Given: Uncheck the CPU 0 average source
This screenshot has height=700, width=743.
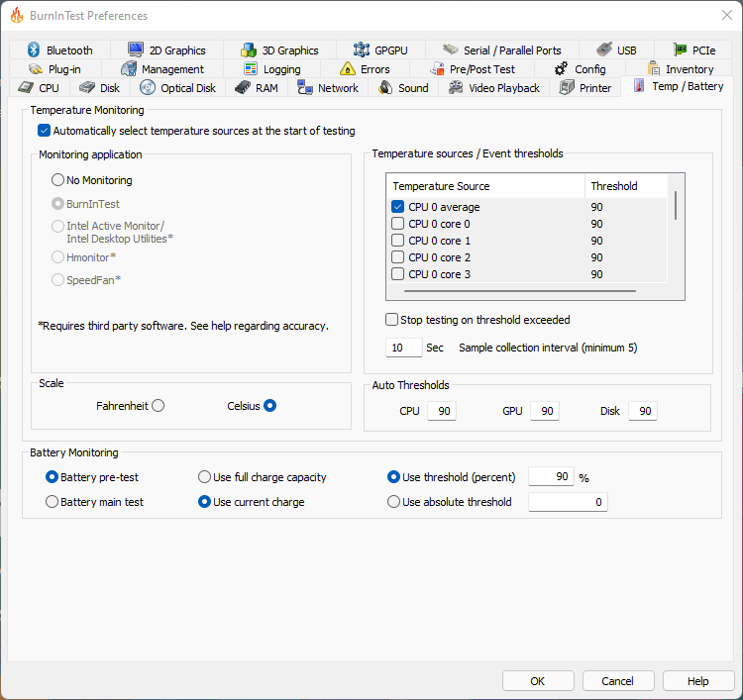Looking at the screenshot, I should pyautogui.click(x=397, y=207).
